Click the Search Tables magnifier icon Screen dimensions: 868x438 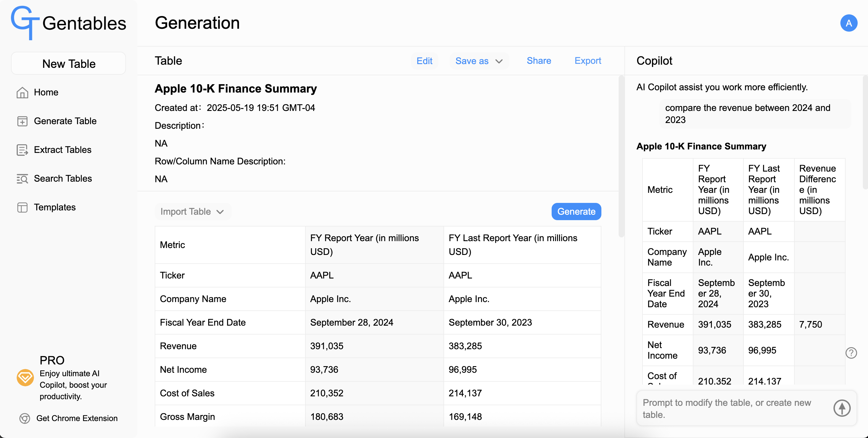coord(22,179)
